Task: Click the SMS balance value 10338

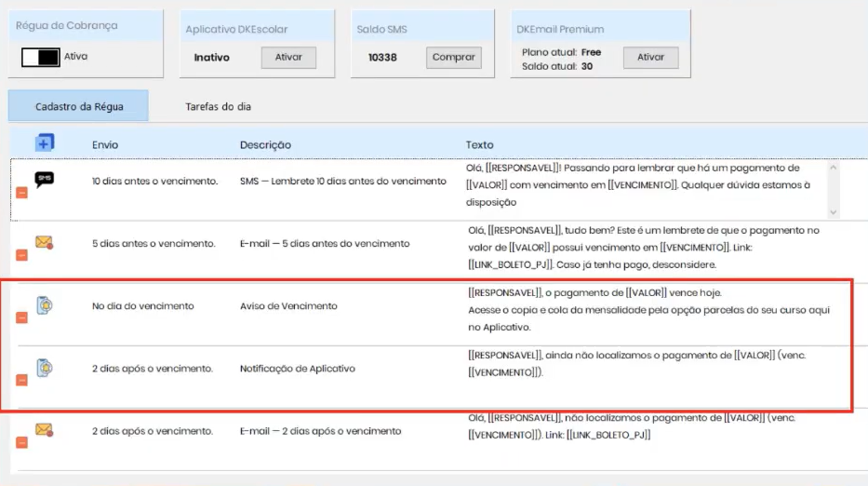Action: [x=382, y=58]
